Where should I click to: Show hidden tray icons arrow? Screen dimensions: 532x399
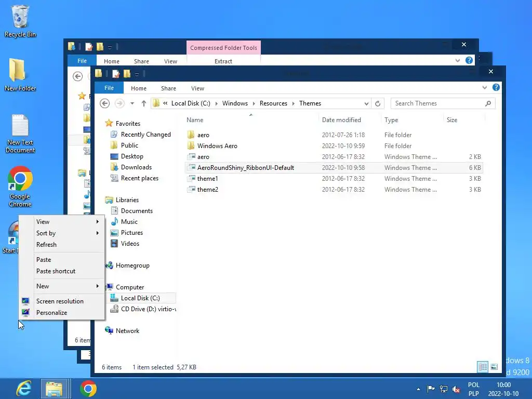coord(418,389)
